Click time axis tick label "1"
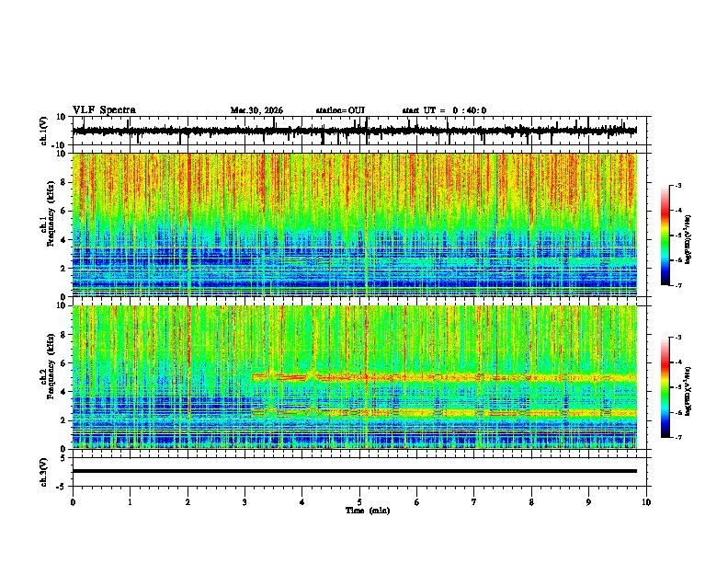This screenshot has width=728, height=563. click(130, 502)
